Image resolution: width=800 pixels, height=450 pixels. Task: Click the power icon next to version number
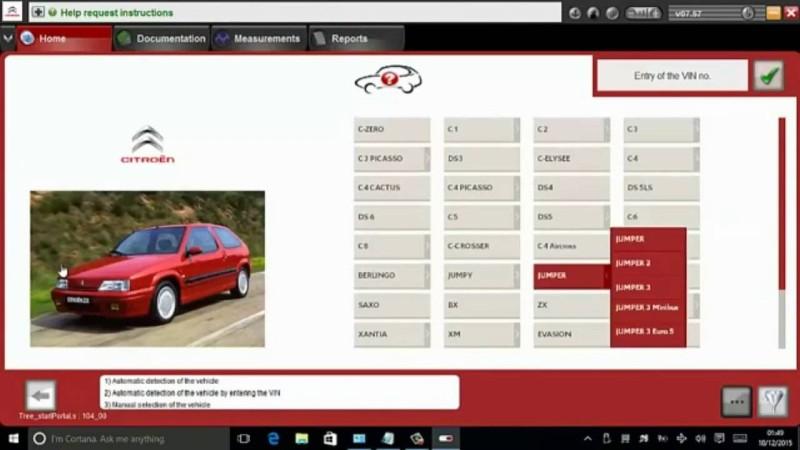click(748, 13)
